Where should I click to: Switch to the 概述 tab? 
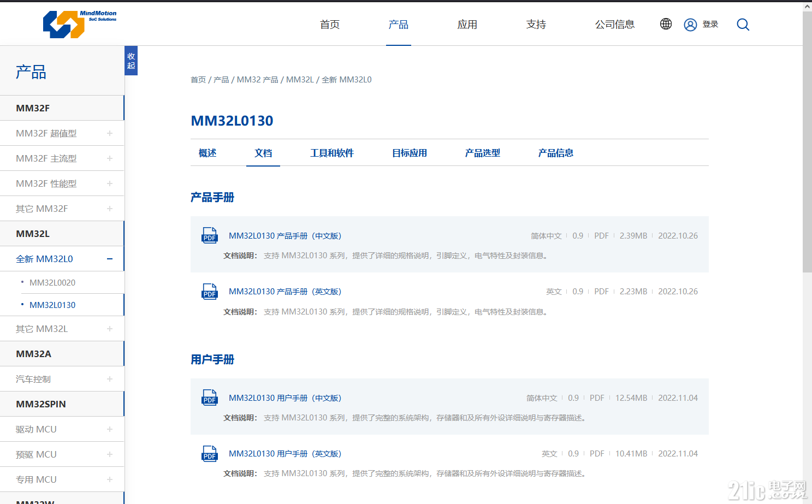point(208,153)
